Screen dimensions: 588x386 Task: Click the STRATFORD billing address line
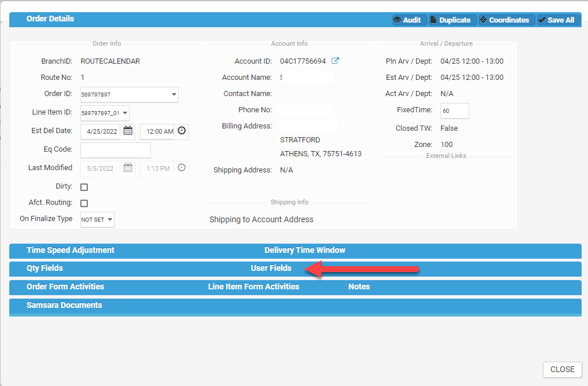(x=300, y=140)
